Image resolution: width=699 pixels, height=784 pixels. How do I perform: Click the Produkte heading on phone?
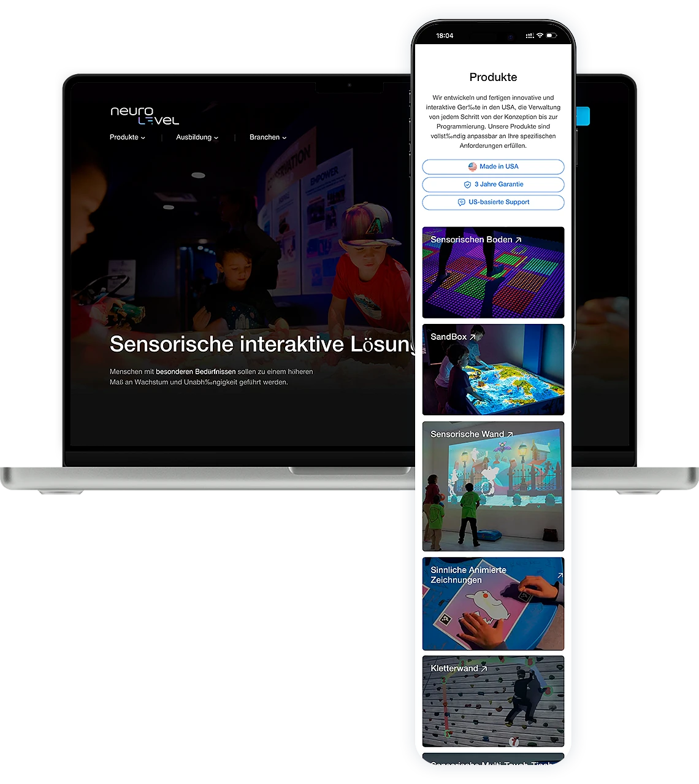coord(493,77)
